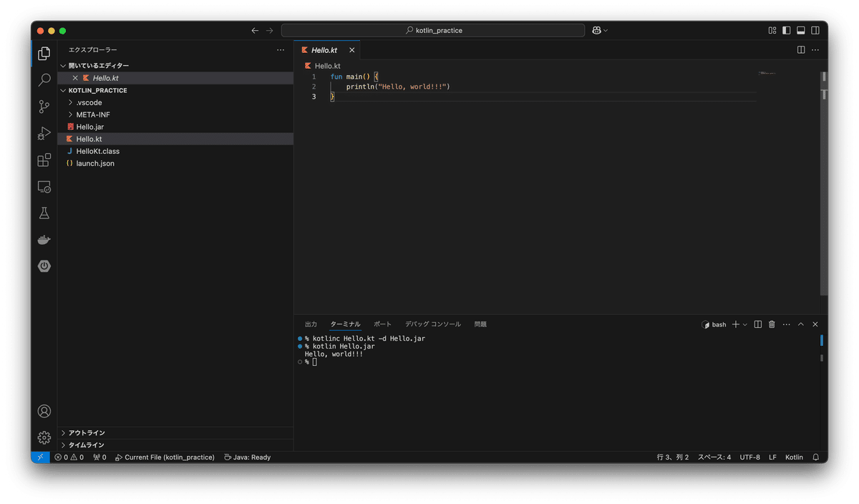Toggle panel maximize with chevron
859x504 pixels.
point(800,324)
